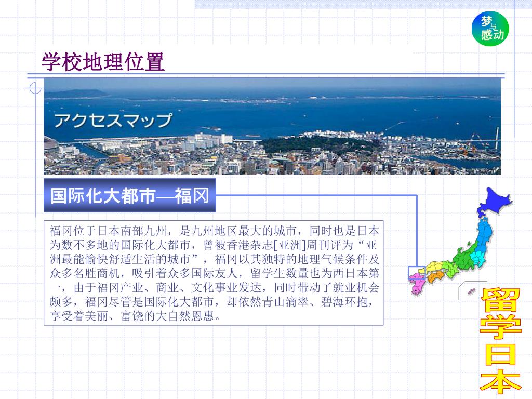Click the crosshair circle marker near photo
The height and width of the screenshot is (399, 532).
tap(35, 88)
